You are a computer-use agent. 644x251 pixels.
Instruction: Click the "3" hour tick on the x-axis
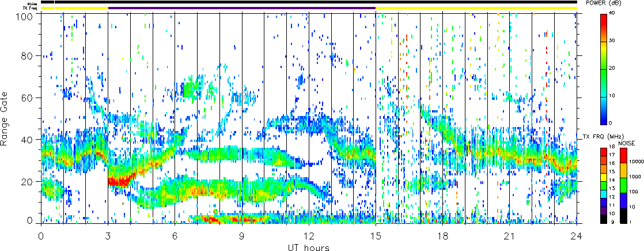(x=108, y=236)
